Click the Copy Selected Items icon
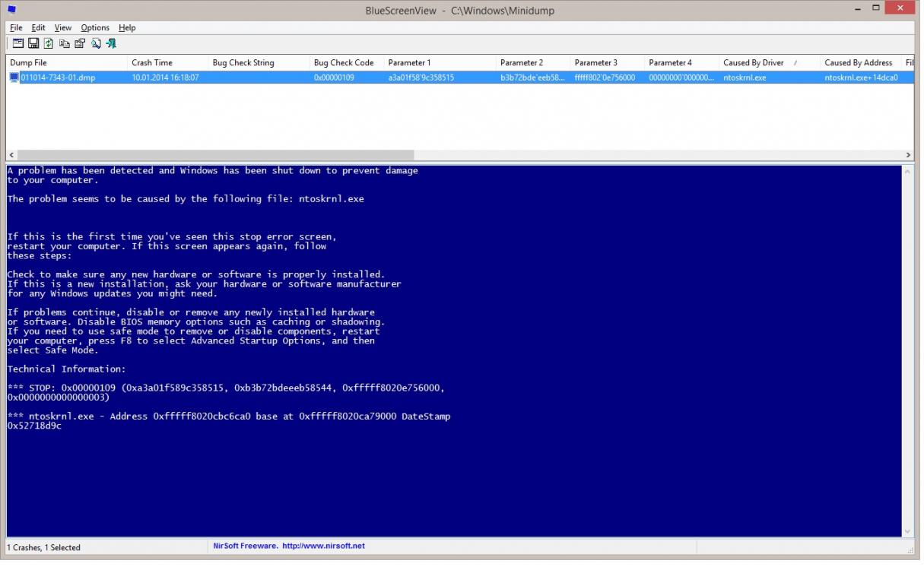Screen dimensions: 924x570 [65, 43]
